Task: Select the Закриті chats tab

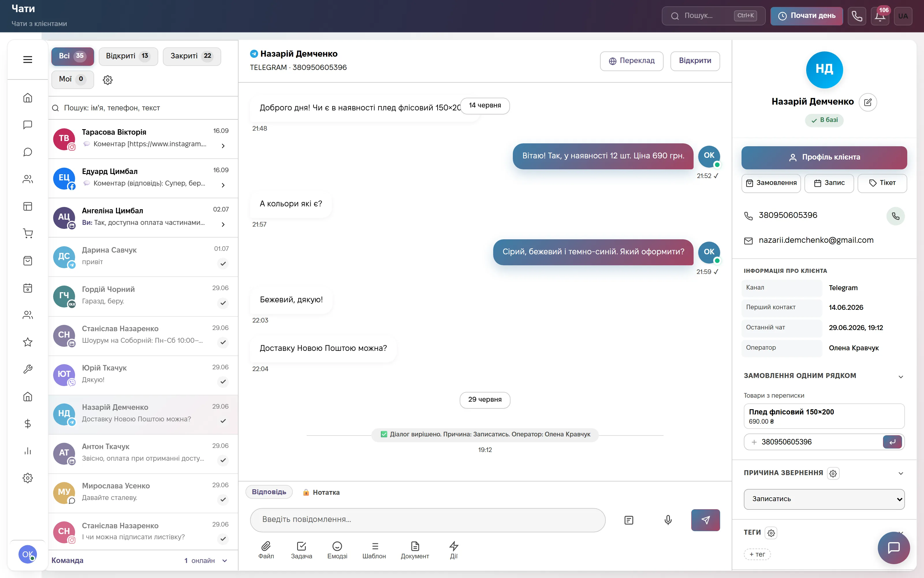Action: click(x=192, y=56)
